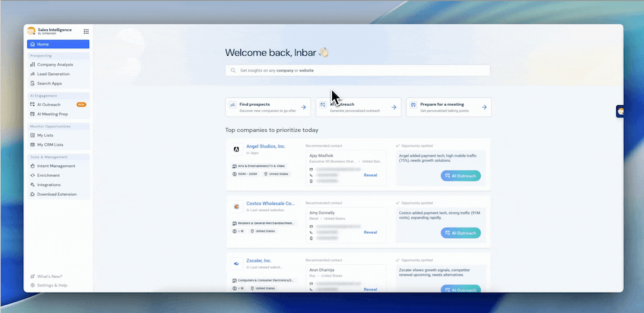Click contact name Ajay Madhok
This screenshot has width=644, height=313.
(321, 156)
